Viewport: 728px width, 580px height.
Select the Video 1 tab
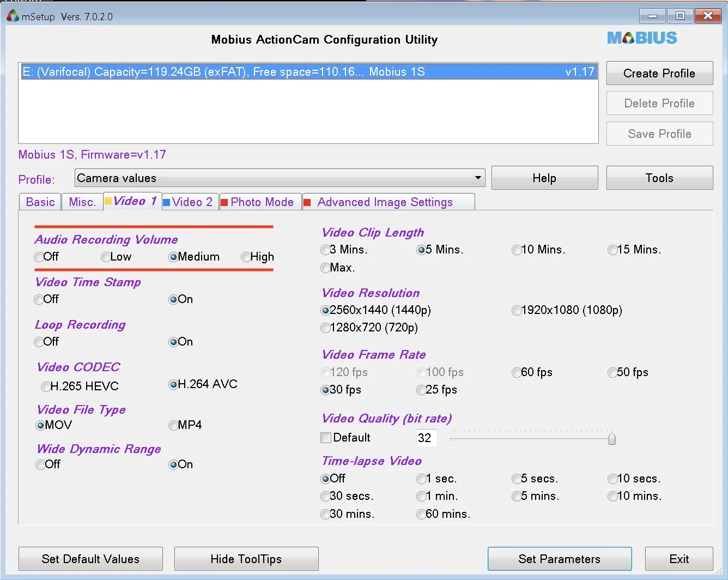coord(132,201)
